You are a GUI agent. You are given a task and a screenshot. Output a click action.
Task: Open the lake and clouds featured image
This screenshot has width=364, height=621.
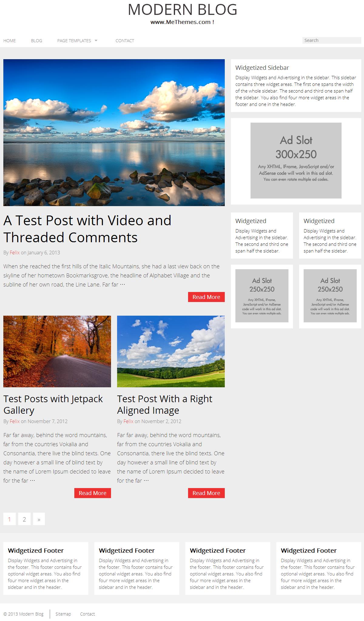(114, 133)
